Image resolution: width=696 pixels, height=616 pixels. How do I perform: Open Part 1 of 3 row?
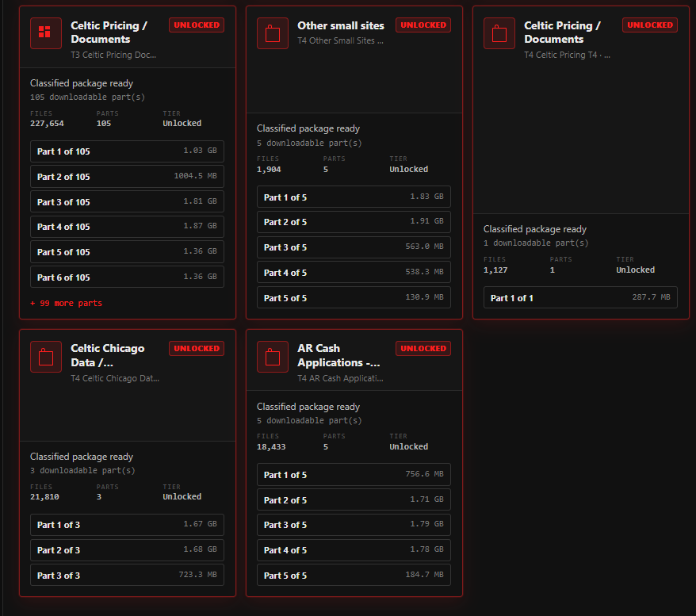pos(127,525)
